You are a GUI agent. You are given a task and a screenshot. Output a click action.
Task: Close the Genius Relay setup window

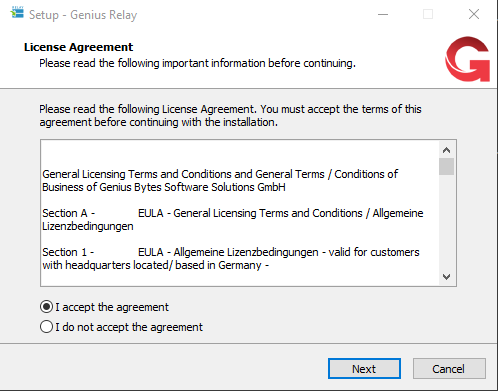click(474, 14)
